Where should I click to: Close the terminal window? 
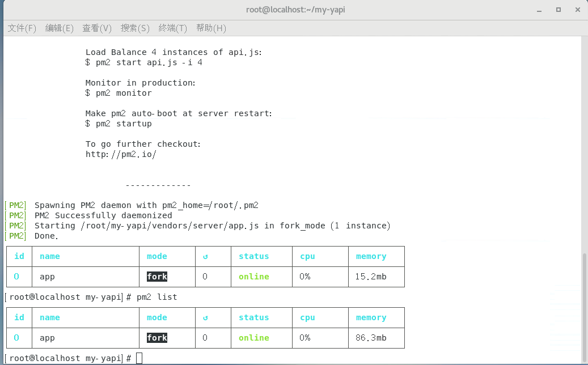(577, 9)
